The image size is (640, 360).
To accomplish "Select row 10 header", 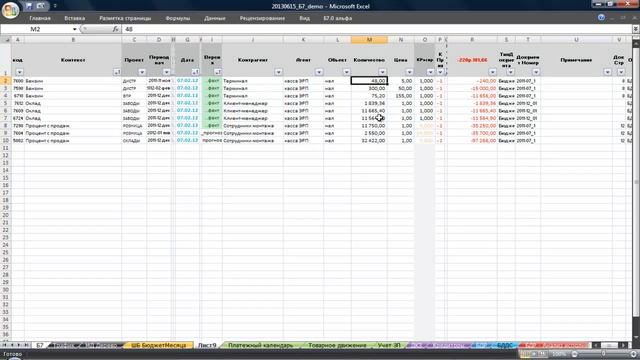I will pyautogui.click(x=6, y=140).
